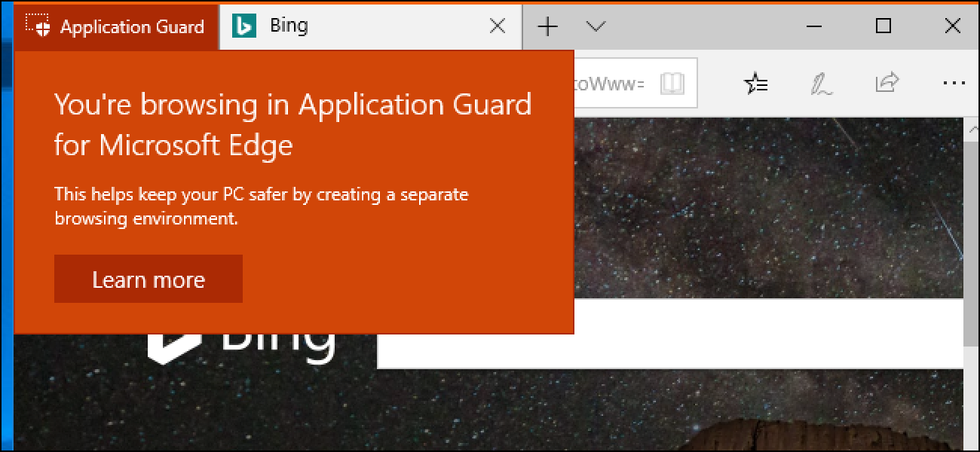Click the Bing logo on page
The width and height of the screenshot is (980, 452).
pos(241,350)
